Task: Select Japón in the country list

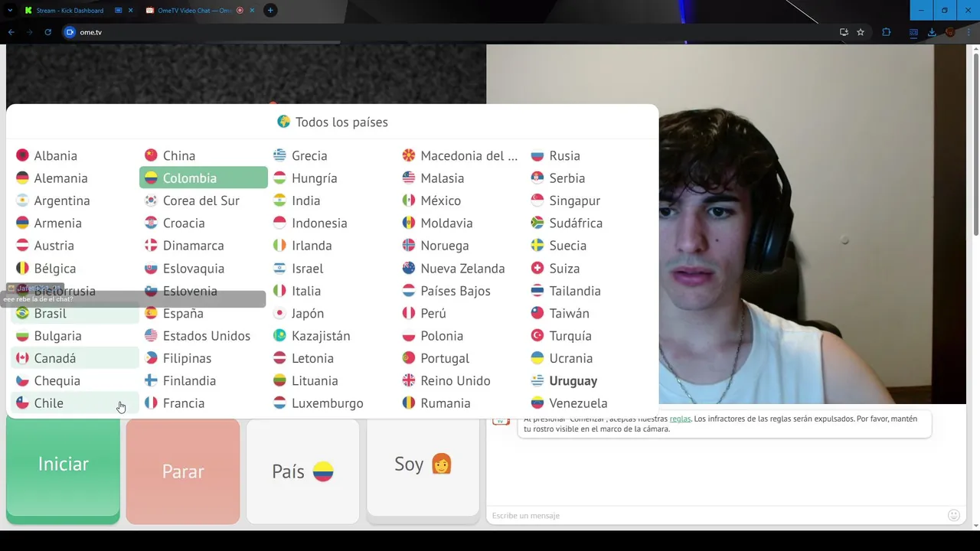Action: click(332, 313)
